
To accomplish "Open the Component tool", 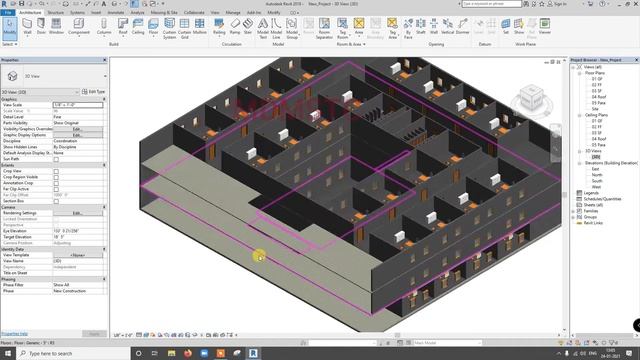I will pos(78,27).
